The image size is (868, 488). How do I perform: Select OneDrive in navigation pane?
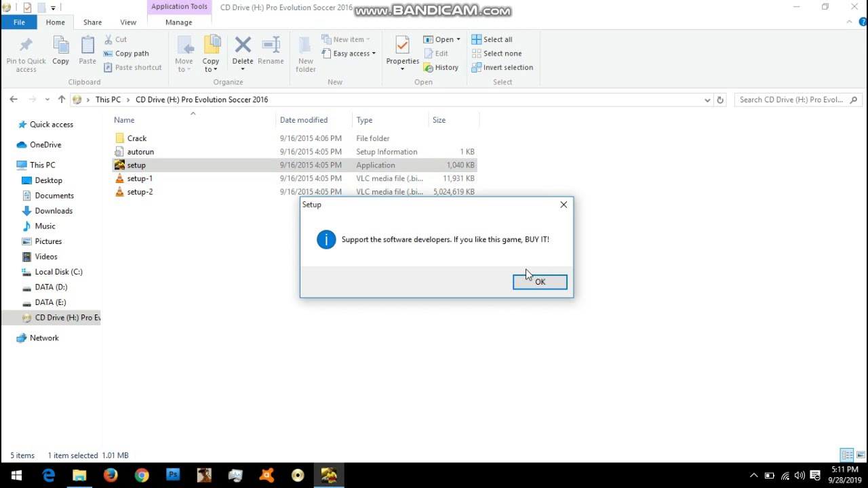tap(45, 145)
